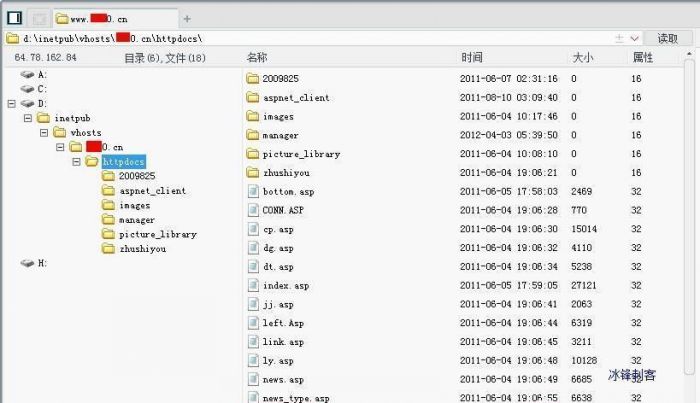Select jj.asp file icon
Image resolution: width=700 pixels, height=403 pixels.
[x=253, y=304]
